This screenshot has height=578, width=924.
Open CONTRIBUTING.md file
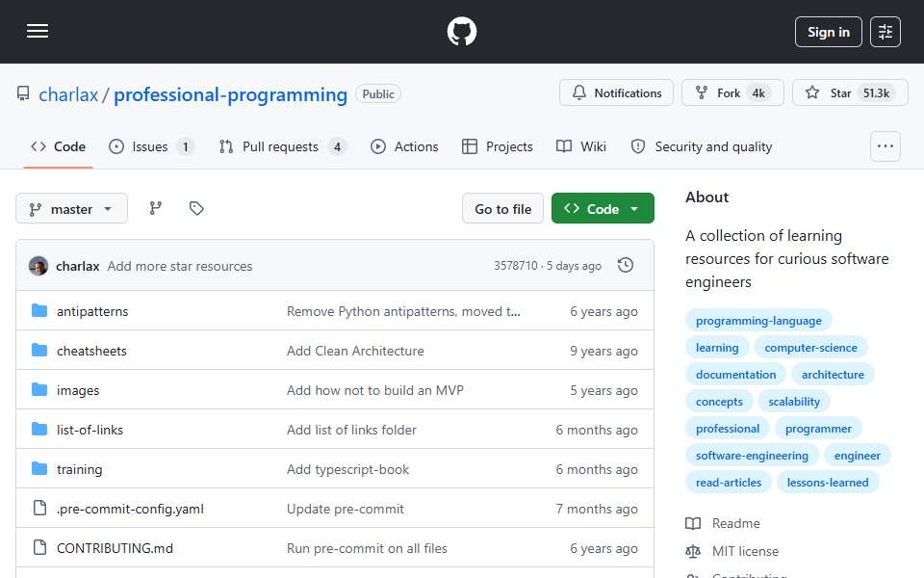115,548
